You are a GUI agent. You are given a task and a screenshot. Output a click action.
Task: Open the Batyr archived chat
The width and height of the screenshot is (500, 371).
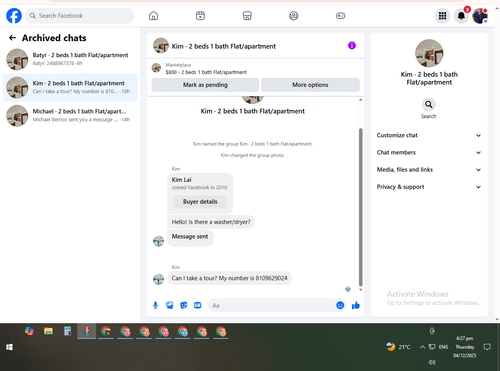(x=70, y=59)
